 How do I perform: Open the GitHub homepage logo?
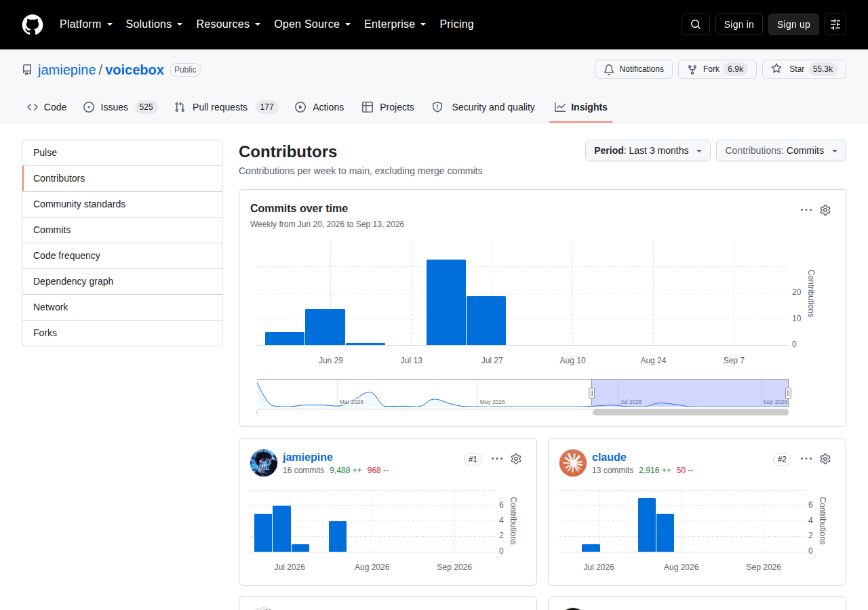pyautogui.click(x=33, y=24)
